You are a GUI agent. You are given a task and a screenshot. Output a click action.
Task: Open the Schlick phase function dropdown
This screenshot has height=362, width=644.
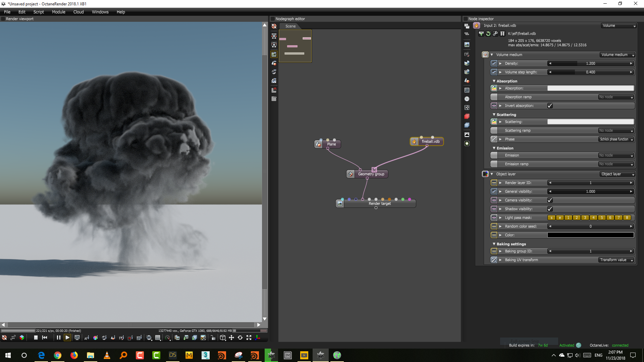tap(616, 139)
